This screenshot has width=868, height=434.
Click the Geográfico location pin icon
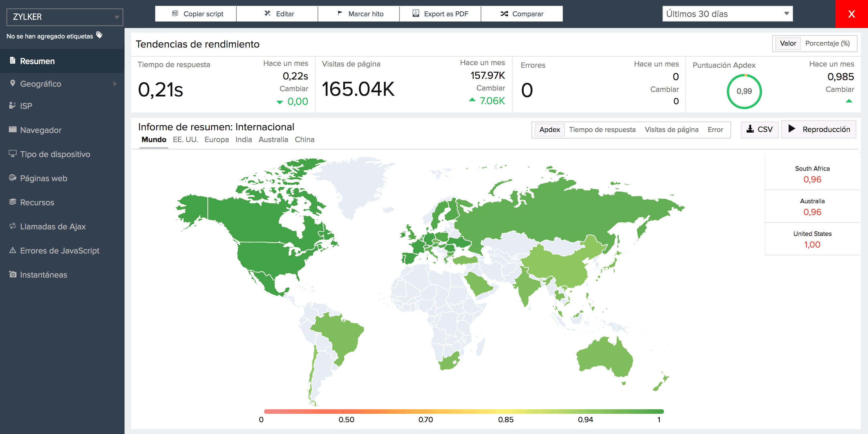[x=12, y=83]
